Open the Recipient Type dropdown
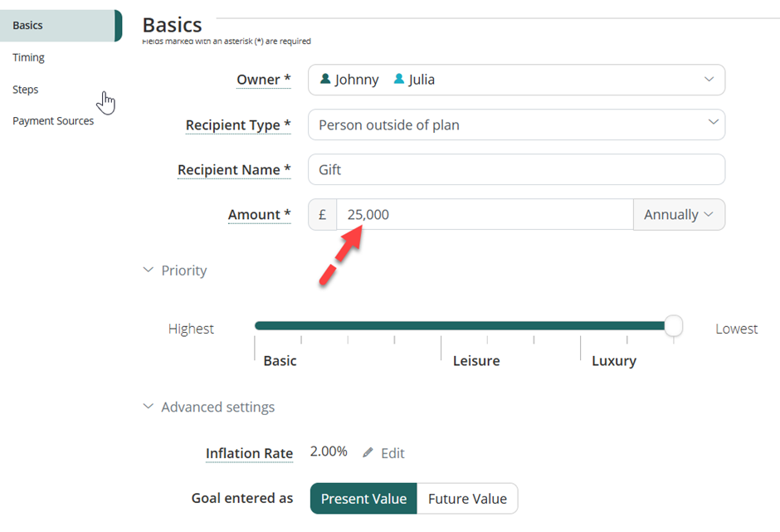 tap(713, 124)
